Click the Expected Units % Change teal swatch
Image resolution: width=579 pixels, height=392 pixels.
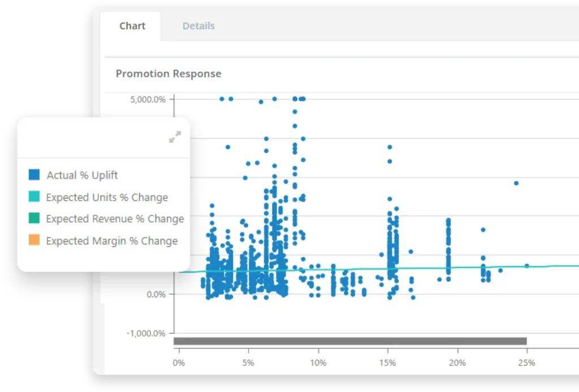point(34,197)
